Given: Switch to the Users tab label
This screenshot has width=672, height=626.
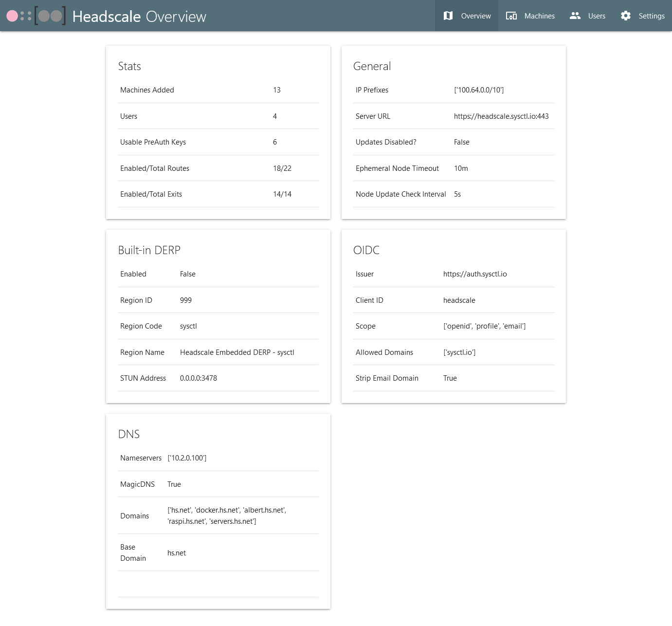Looking at the screenshot, I should click(597, 16).
